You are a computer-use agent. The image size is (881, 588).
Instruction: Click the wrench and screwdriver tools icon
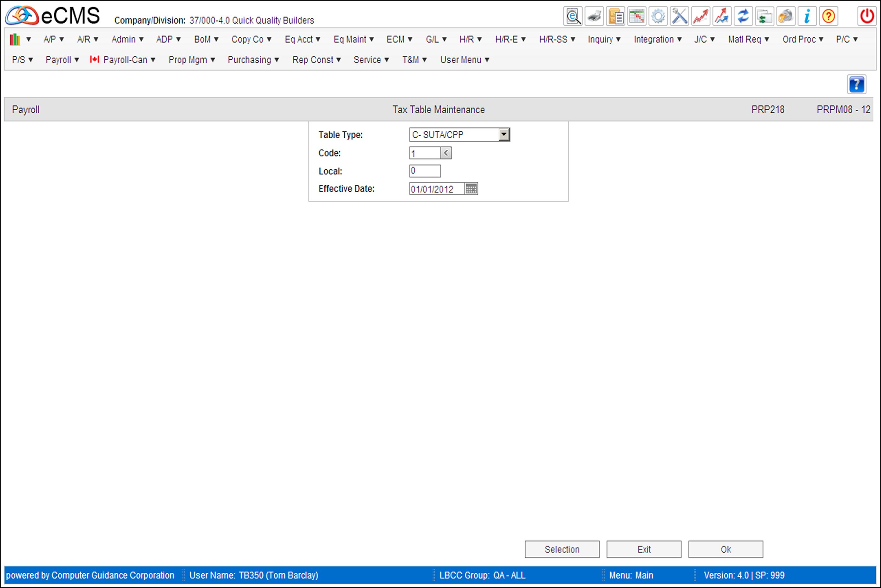pyautogui.click(x=679, y=17)
